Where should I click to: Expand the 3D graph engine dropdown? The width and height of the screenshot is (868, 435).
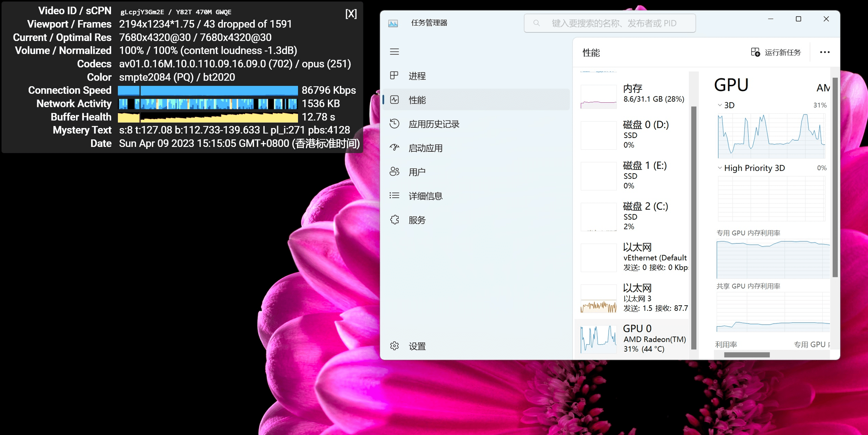(x=720, y=105)
